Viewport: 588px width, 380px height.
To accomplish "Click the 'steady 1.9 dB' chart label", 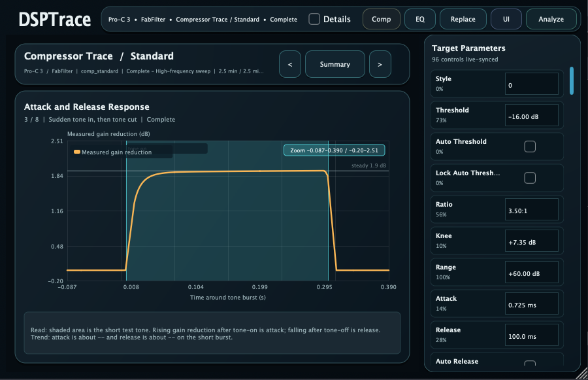I will coord(368,165).
